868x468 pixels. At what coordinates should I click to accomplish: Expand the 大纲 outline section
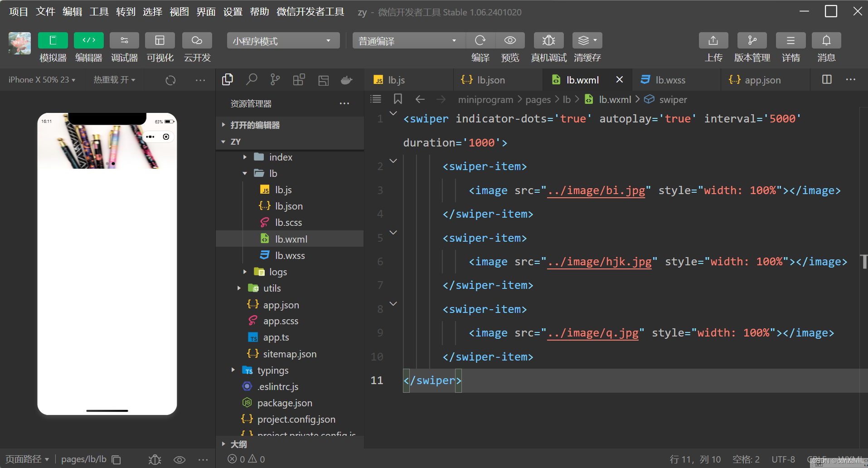click(x=290, y=444)
